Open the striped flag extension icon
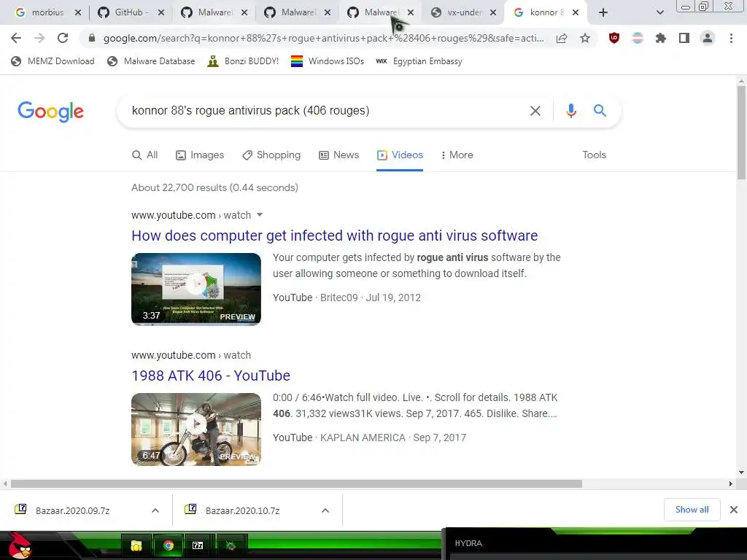Viewport: 747px width, 560px height. (638, 38)
